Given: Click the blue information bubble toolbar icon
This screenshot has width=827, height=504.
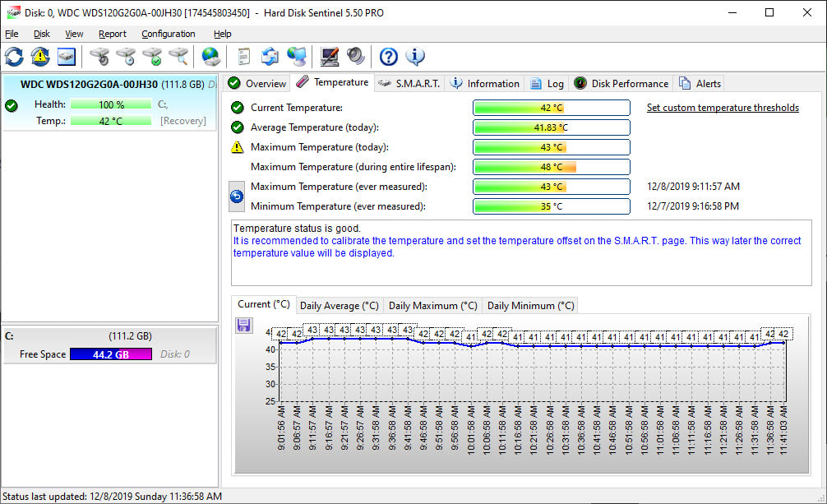Looking at the screenshot, I should 415,57.
